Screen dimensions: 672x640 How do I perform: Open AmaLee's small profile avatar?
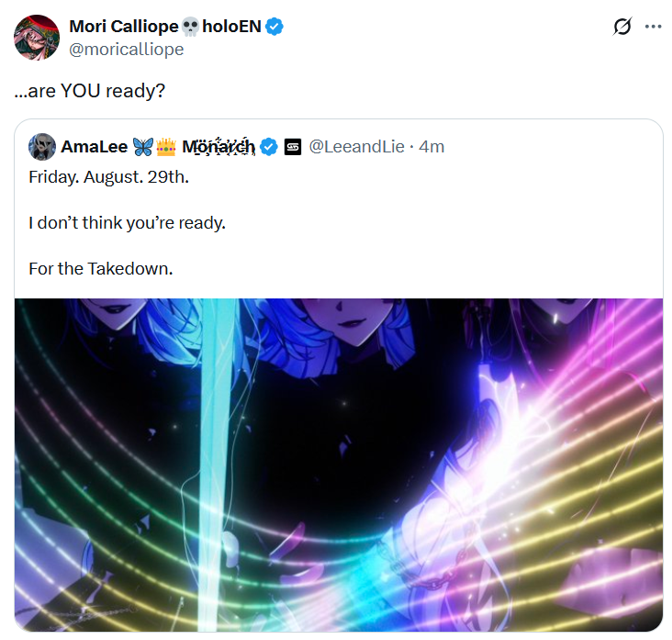tap(42, 147)
